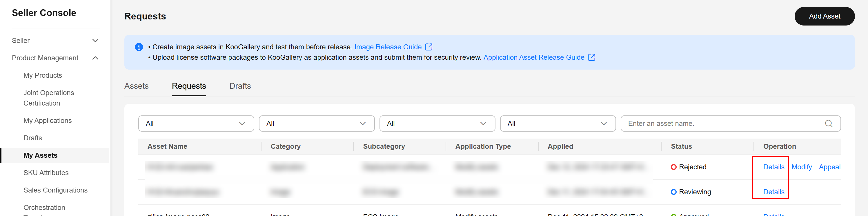Open the fourth All filter dropdown
The height and width of the screenshot is (216, 868).
pos(558,124)
